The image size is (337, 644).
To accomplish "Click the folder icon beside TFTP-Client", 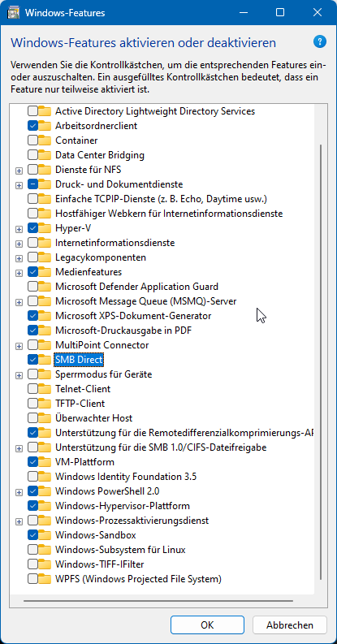I will 45,404.
